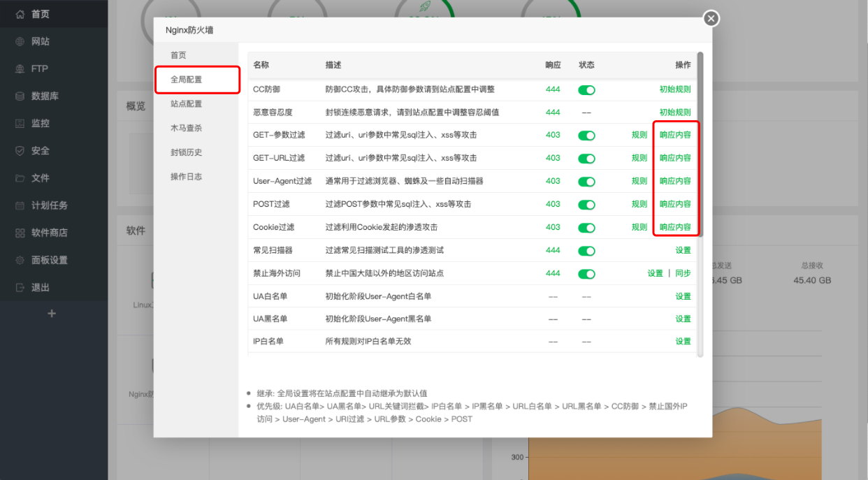Open 规则 for POST过滤
868x480 pixels.
639,204
